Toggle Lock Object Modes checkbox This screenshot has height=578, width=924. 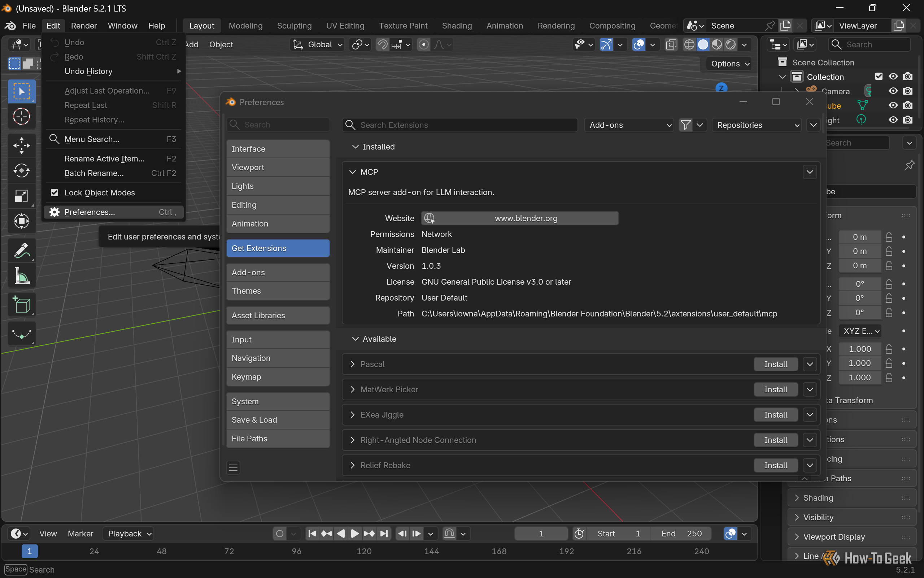55,193
